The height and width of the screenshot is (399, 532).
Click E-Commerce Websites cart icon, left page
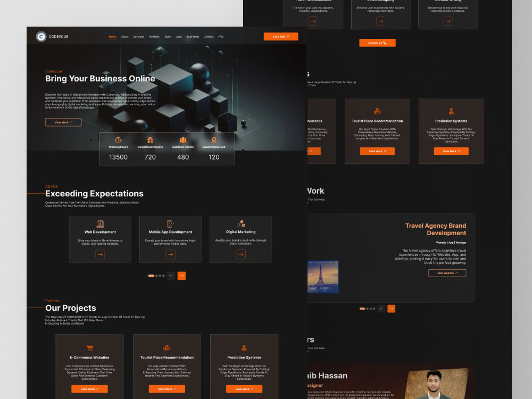click(x=89, y=347)
